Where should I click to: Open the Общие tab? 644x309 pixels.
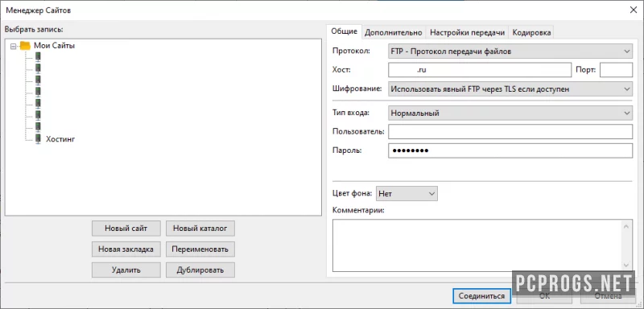click(x=345, y=32)
